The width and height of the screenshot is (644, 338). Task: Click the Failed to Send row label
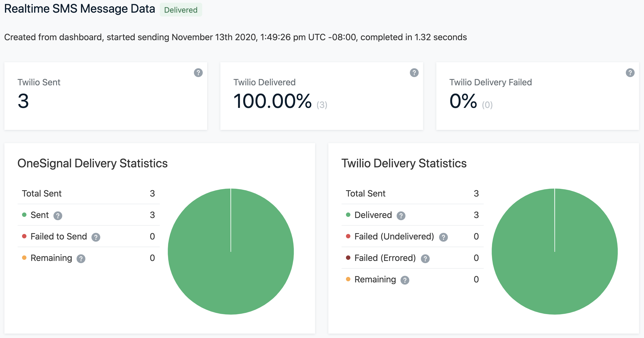pyautogui.click(x=59, y=236)
